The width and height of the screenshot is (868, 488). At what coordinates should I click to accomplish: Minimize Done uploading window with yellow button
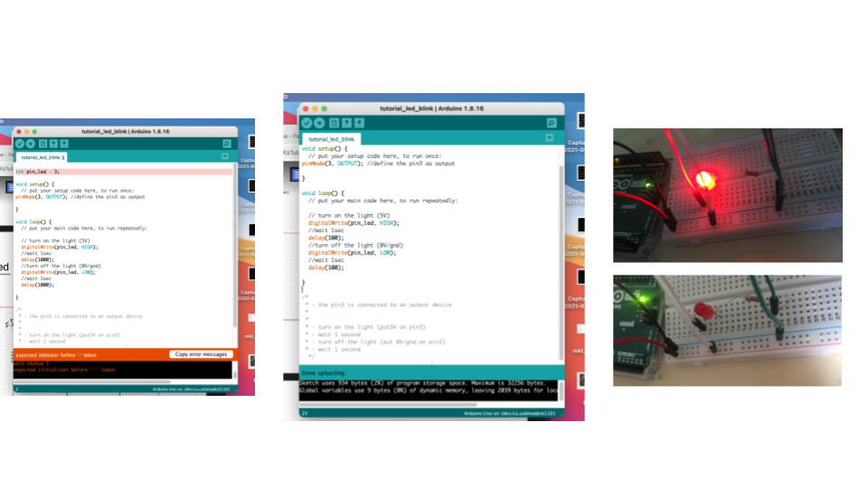coord(315,109)
